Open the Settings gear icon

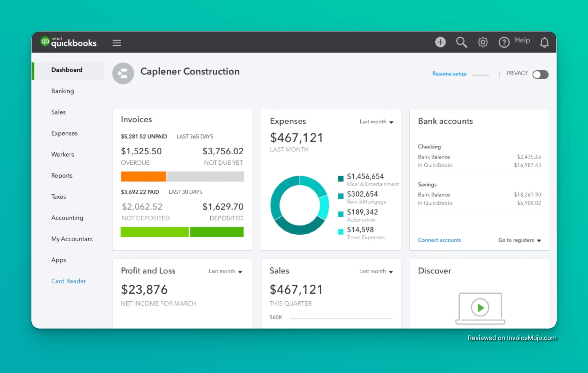point(483,42)
